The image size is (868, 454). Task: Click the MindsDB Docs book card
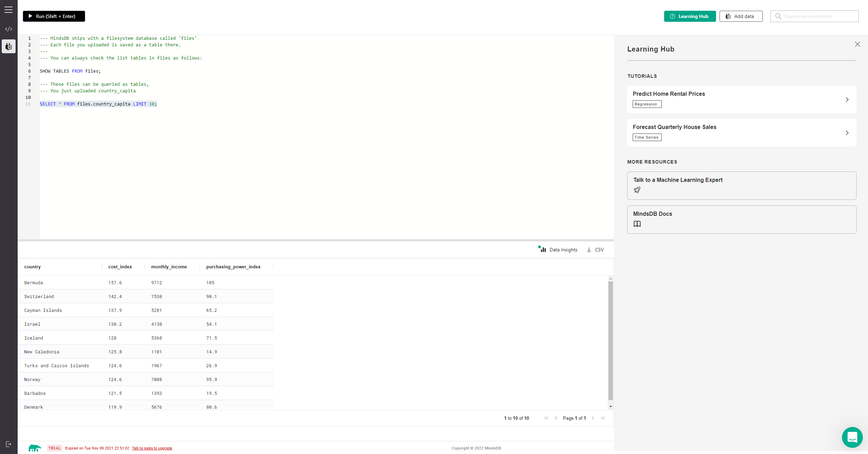[741, 219]
